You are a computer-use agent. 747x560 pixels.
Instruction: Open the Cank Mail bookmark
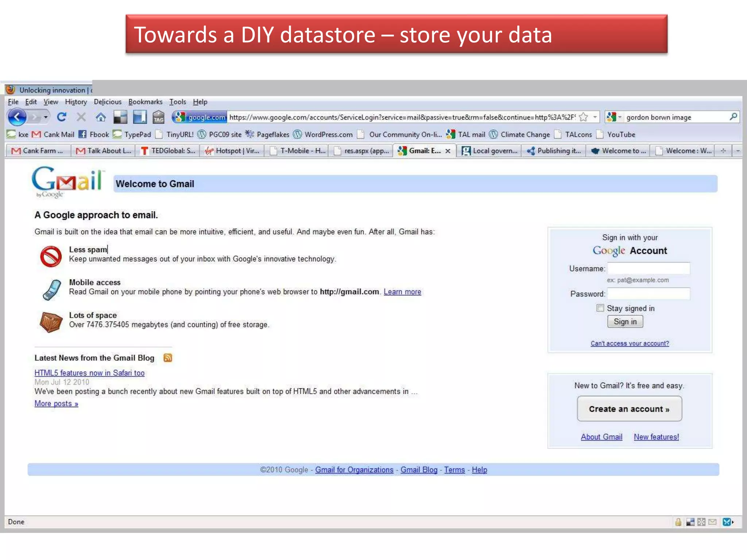tap(53, 135)
